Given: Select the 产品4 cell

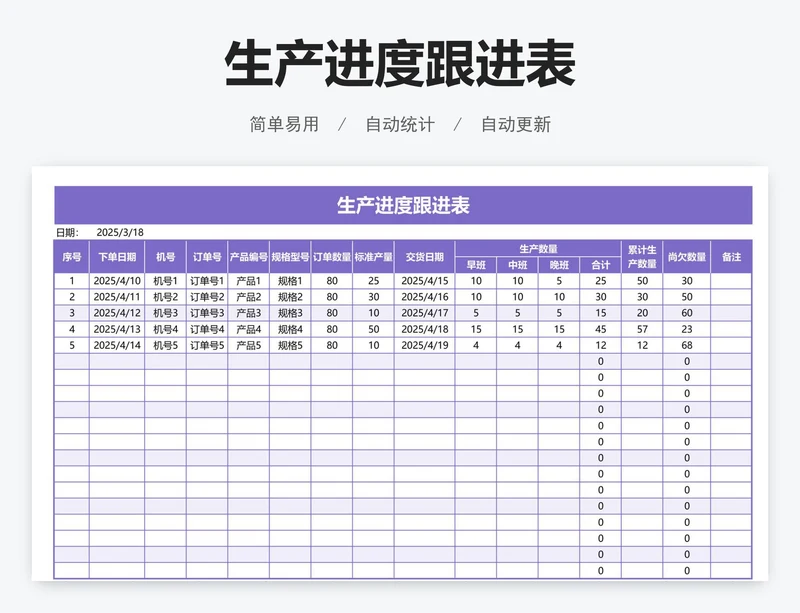Looking at the screenshot, I should pos(248,329).
